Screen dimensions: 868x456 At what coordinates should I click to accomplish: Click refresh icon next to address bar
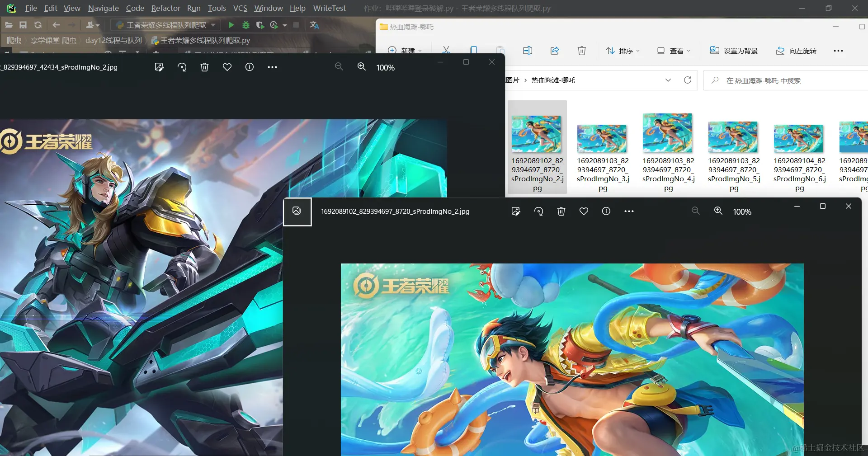click(x=688, y=80)
